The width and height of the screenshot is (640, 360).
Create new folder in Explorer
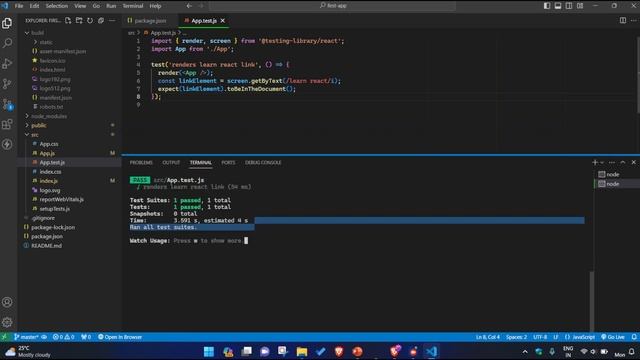[79, 20]
